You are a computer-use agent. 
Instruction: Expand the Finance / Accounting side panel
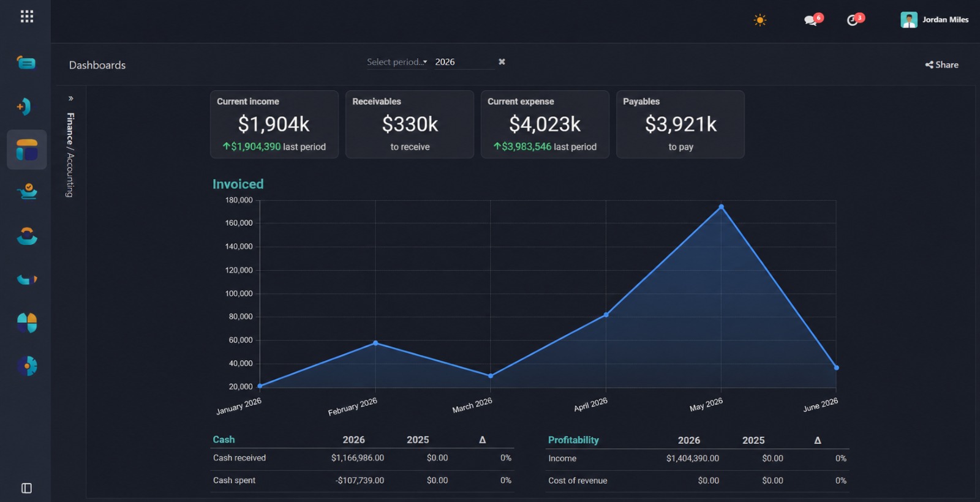(x=71, y=98)
